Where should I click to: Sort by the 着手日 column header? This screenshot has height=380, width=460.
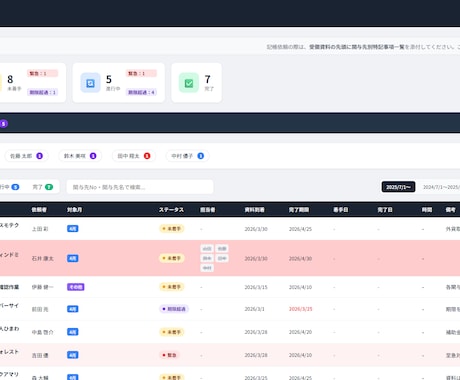pyautogui.click(x=341, y=210)
